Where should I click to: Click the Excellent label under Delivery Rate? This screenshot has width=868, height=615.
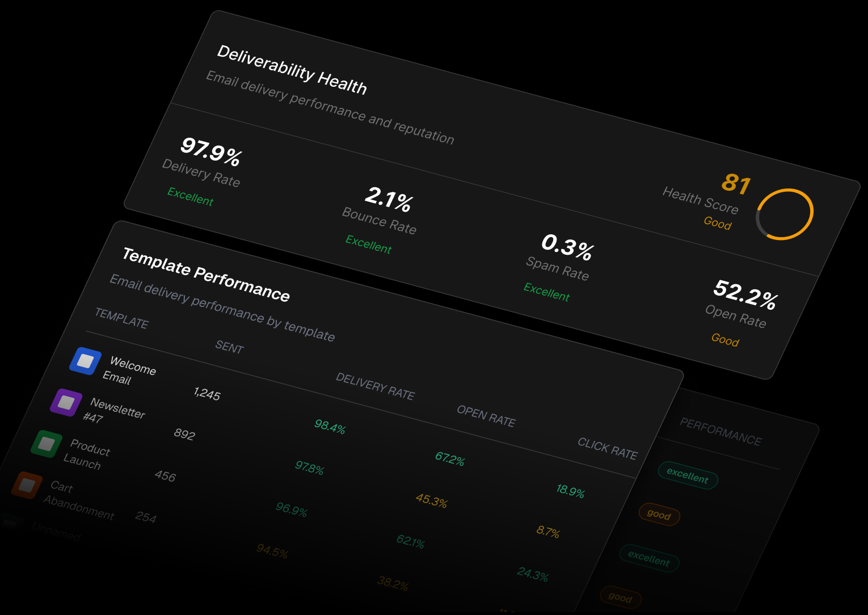click(191, 197)
